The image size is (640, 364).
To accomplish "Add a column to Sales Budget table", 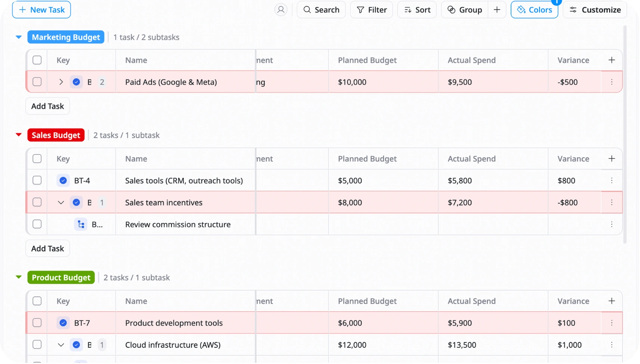I will coord(612,159).
